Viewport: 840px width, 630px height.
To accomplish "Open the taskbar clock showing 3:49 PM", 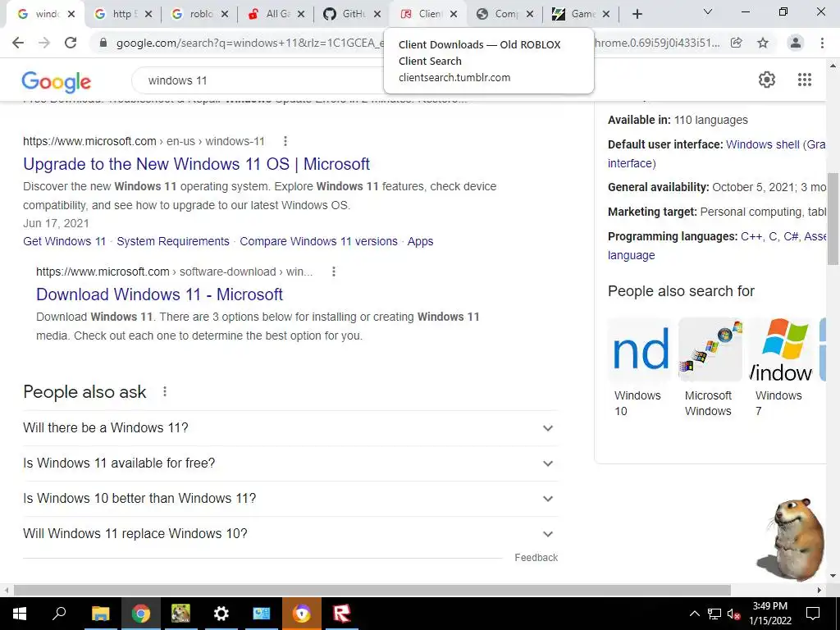I will click(x=769, y=614).
